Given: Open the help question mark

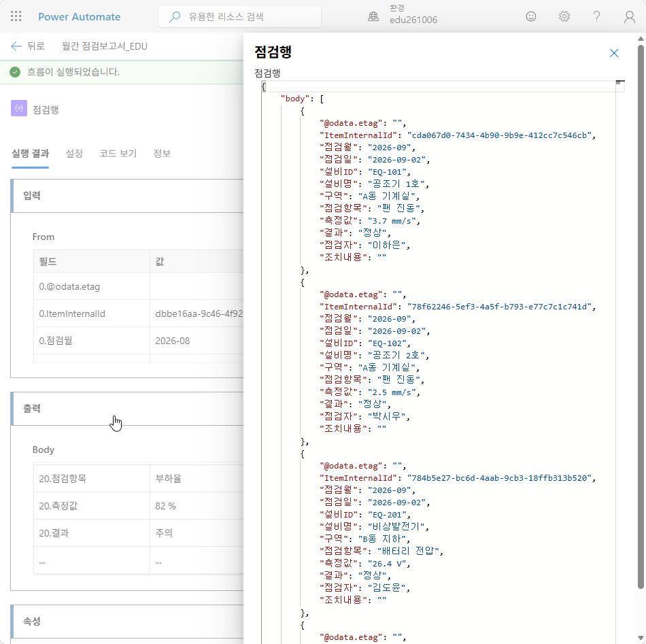Looking at the screenshot, I should [596, 16].
